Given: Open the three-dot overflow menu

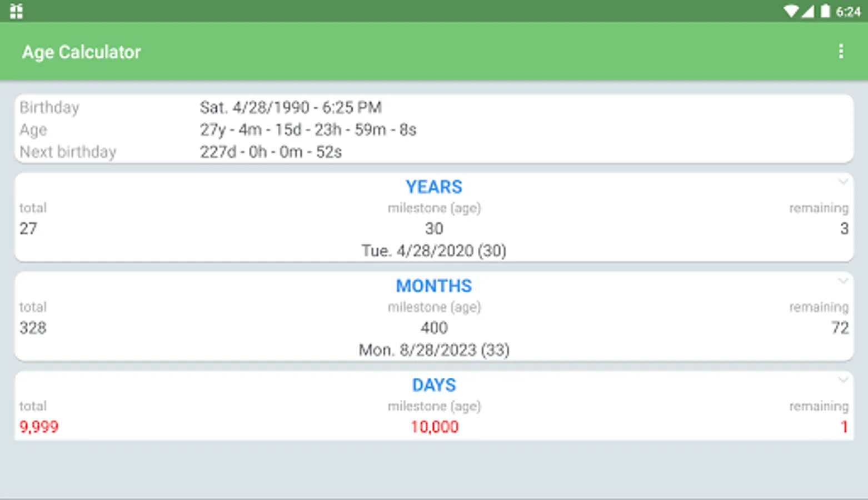Looking at the screenshot, I should click(841, 52).
